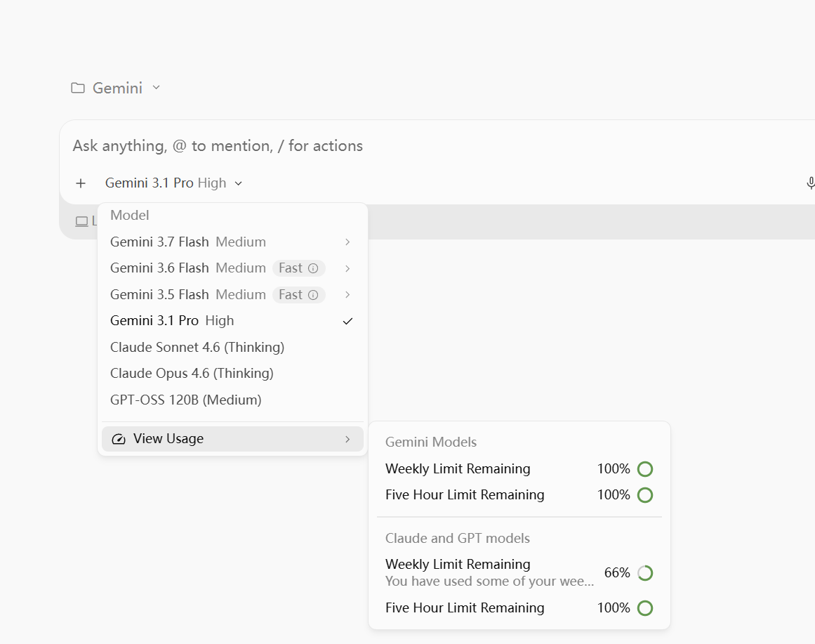Screen dimensions: 815x644
Task: Click Gemini Five Hour Limit ring indicator
Action: click(645, 495)
